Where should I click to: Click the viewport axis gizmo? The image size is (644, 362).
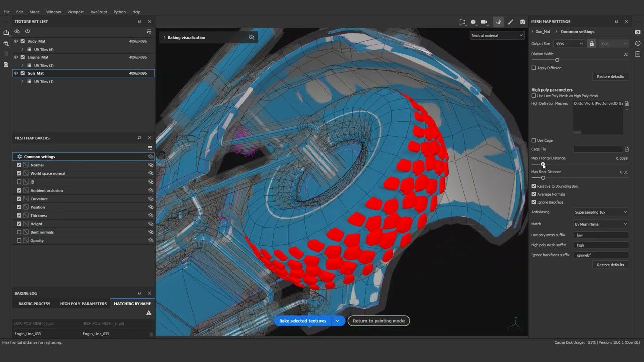click(x=515, y=323)
